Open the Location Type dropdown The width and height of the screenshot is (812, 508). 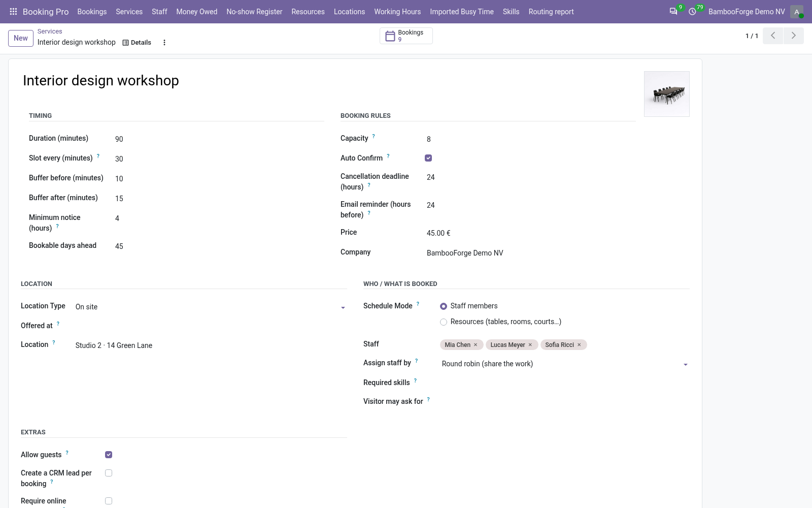[x=211, y=307]
